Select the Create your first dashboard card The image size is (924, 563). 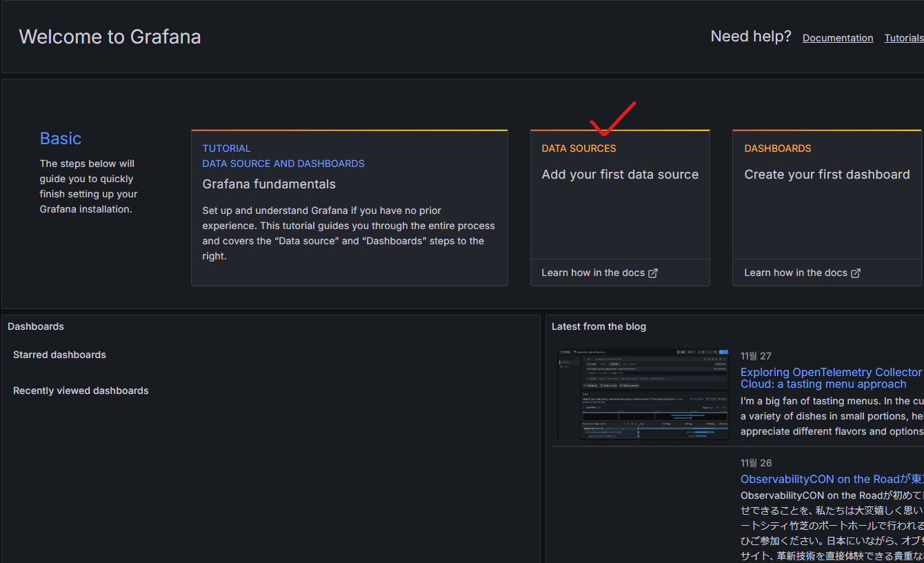pos(827,175)
